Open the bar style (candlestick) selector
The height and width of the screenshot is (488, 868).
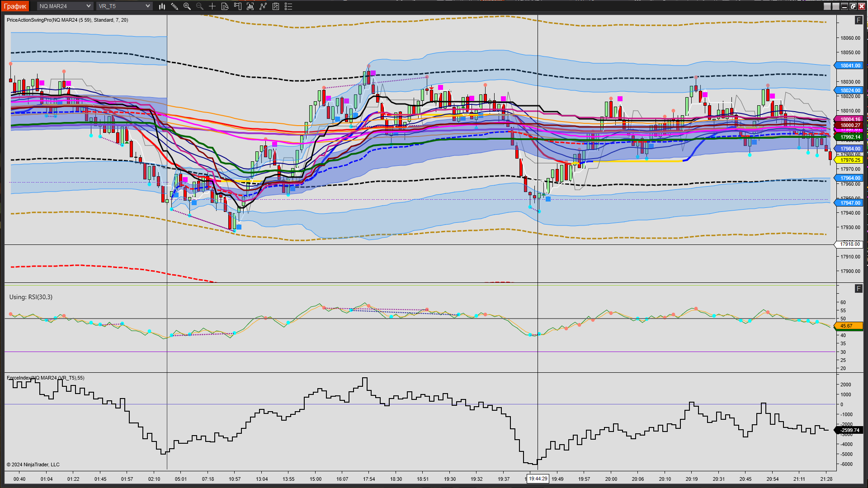162,6
